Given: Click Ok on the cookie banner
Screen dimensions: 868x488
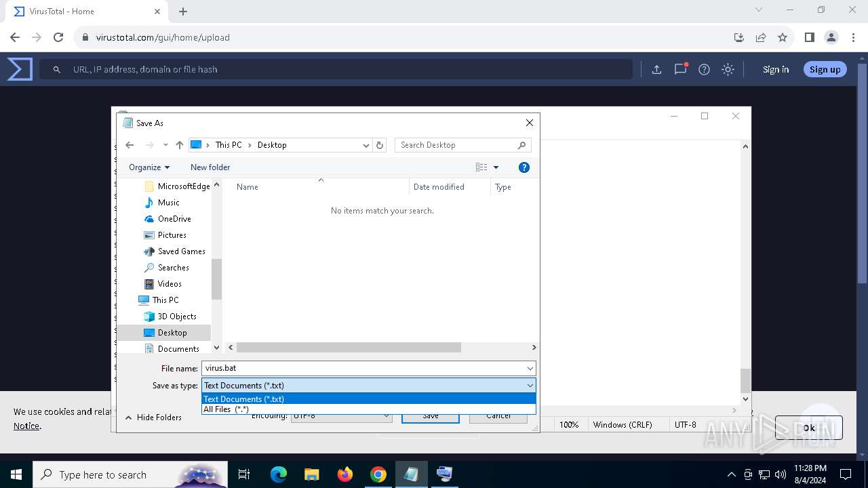Looking at the screenshot, I should [809, 428].
